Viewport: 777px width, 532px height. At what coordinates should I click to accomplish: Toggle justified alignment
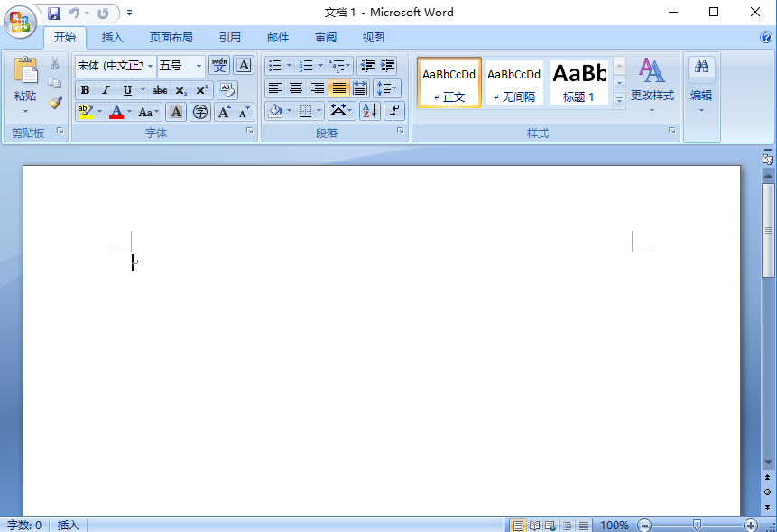[339, 88]
